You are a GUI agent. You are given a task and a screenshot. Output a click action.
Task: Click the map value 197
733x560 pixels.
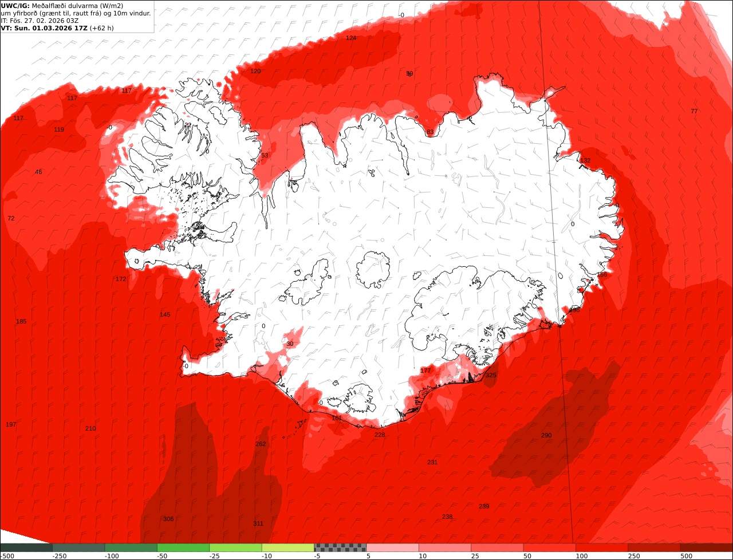[11, 424]
